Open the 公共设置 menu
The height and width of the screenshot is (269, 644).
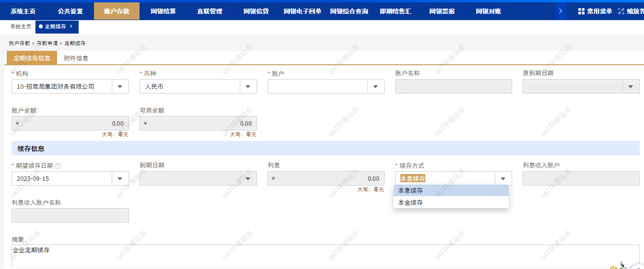tap(70, 11)
